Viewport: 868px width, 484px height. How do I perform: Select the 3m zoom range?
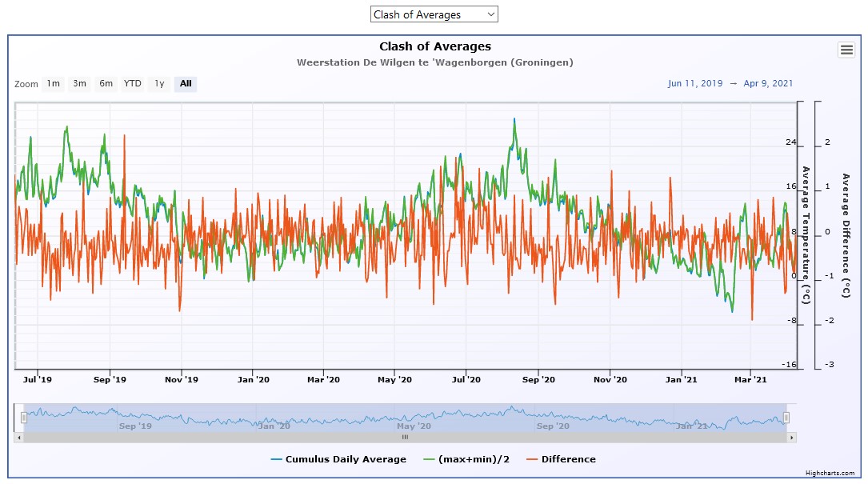click(79, 83)
